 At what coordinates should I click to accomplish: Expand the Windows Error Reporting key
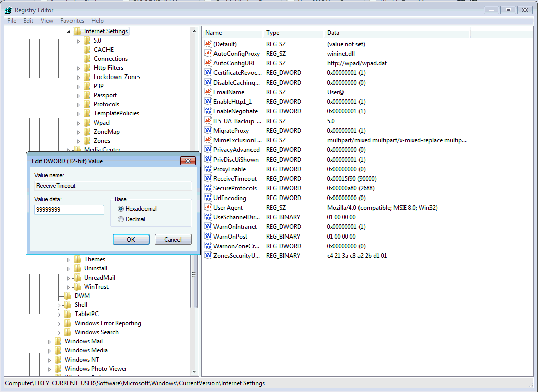59,324
